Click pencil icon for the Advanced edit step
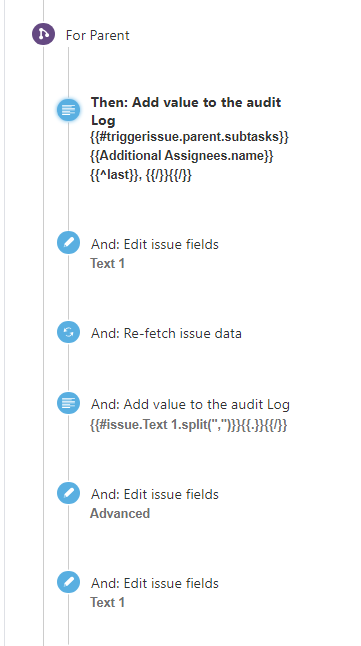Screen dimensions: 361x646 68,493
